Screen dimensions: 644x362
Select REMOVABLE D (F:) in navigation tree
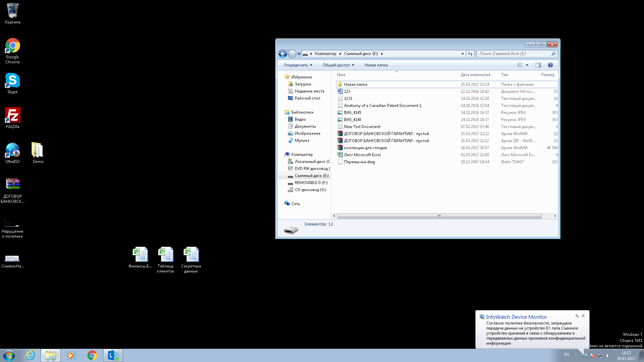[x=311, y=183]
